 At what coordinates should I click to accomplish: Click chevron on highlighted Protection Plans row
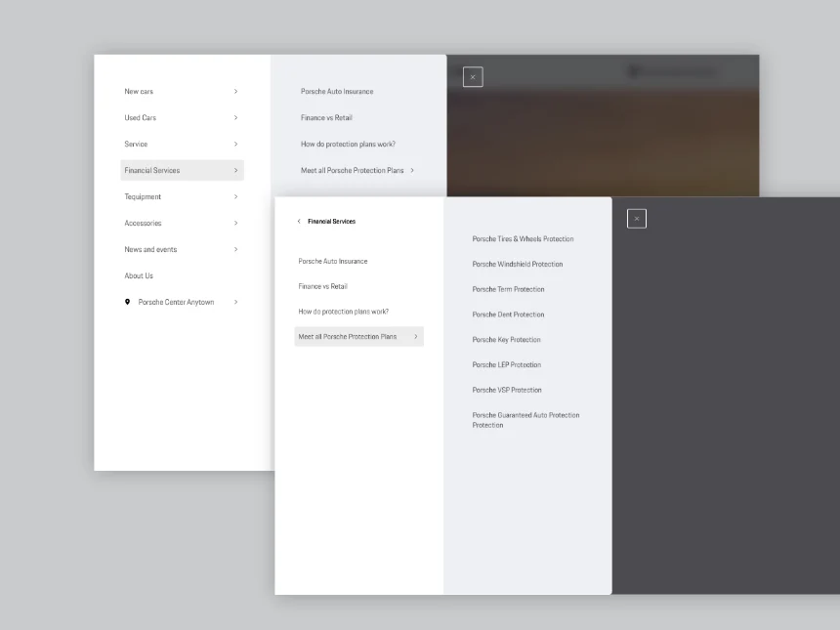coord(416,336)
